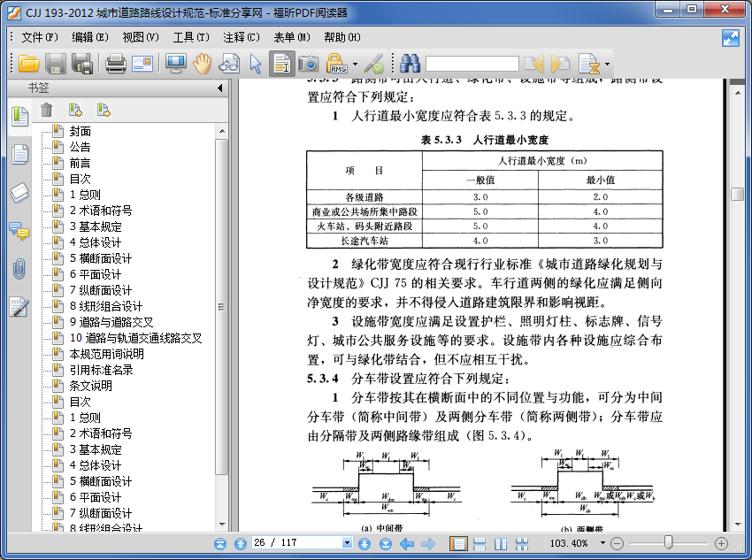This screenshot has width=752, height=560.
Task: Print the document with the printer icon
Action: point(116,64)
